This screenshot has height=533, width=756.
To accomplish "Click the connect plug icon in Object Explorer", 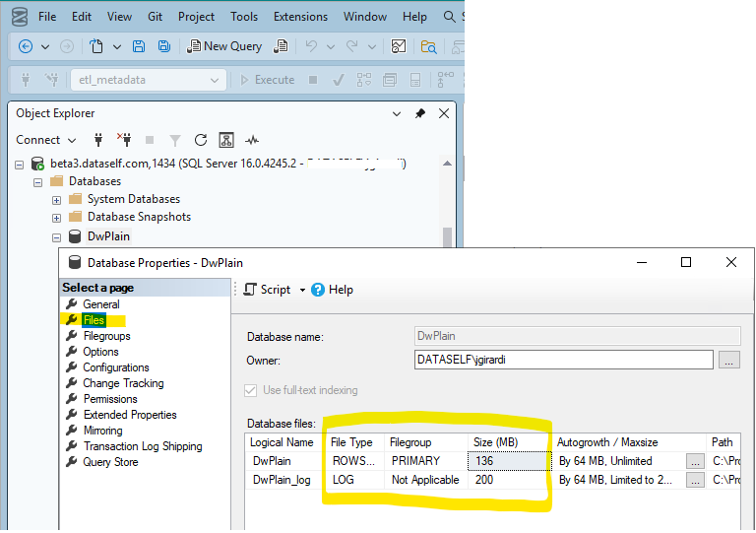I will tap(98, 140).
